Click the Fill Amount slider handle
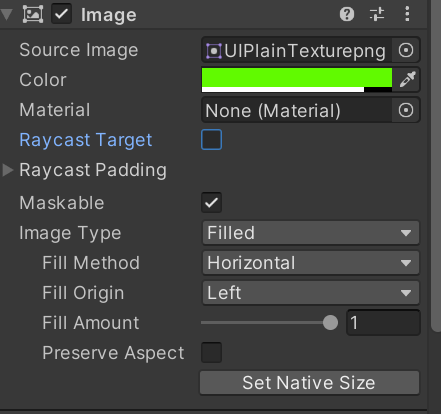441x414 pixels. (x=330, y=323)
